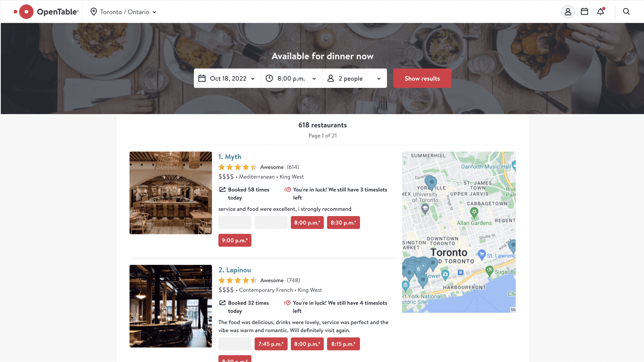
Task: Open the 8:00 p.m. time dropdown
Action: click(291, 78)
